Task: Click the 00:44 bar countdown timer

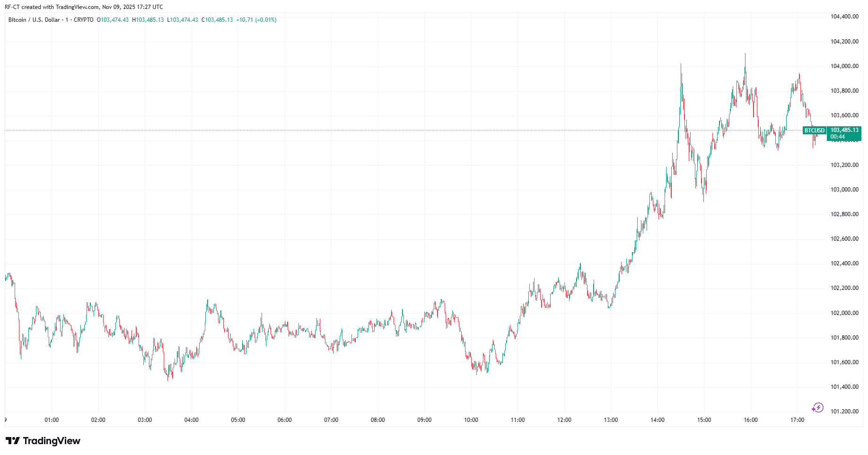Action: click(837, 137)
